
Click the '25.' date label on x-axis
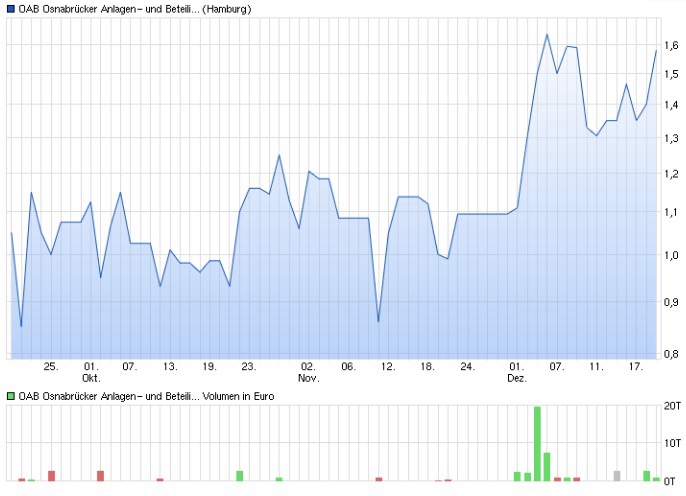click(51, 366)
